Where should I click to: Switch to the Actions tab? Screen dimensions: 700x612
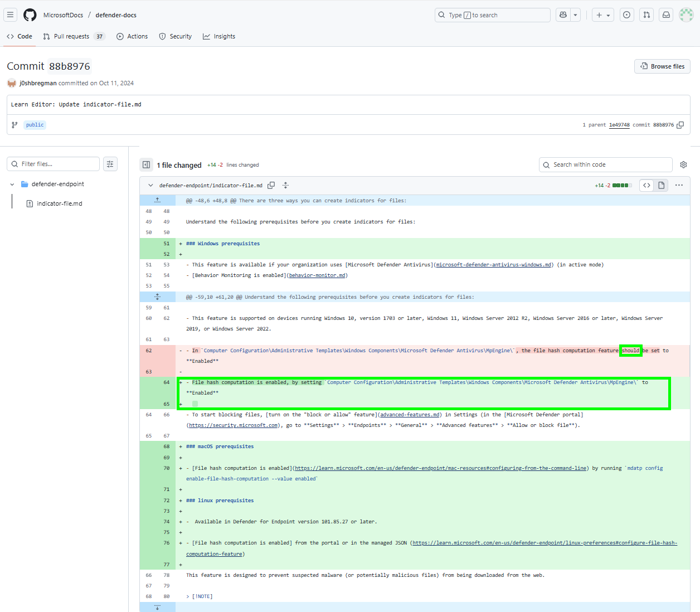click(x=132, y=36)
